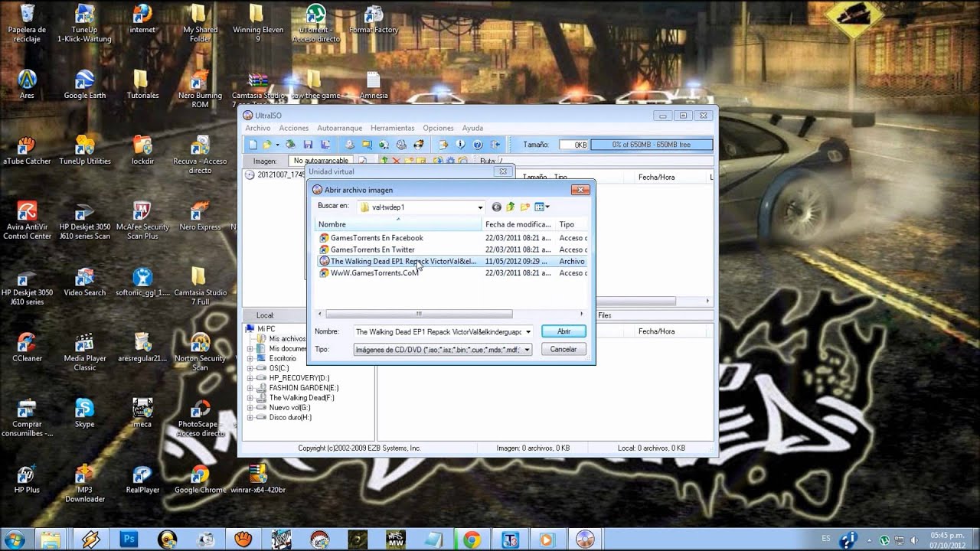Click the Save diskette icon in UltraISO toolbar
This screenshot has height=551, width=980.
[x=308, y=145]
